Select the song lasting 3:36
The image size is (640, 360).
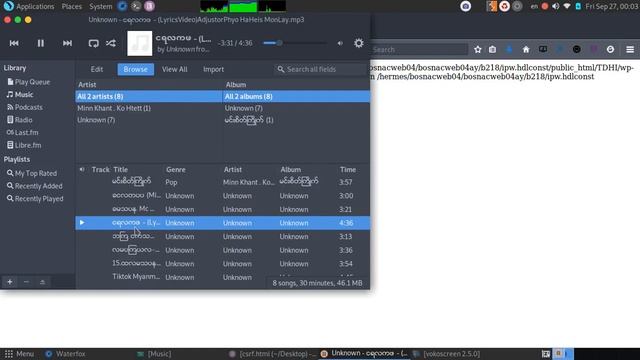[223, 250]
